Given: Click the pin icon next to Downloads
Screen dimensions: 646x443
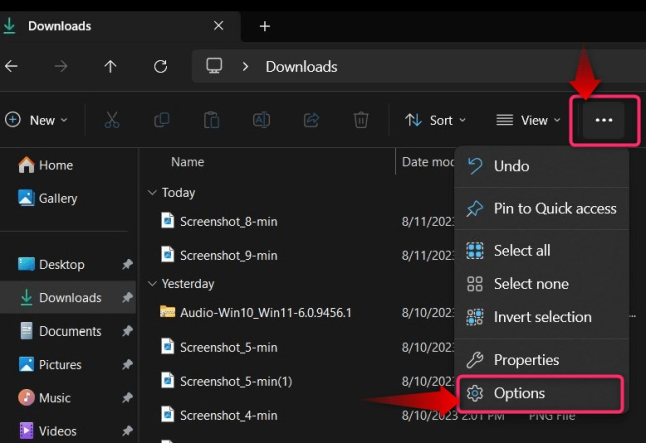Looking at the screenshot, I should (x=127, y=298).
